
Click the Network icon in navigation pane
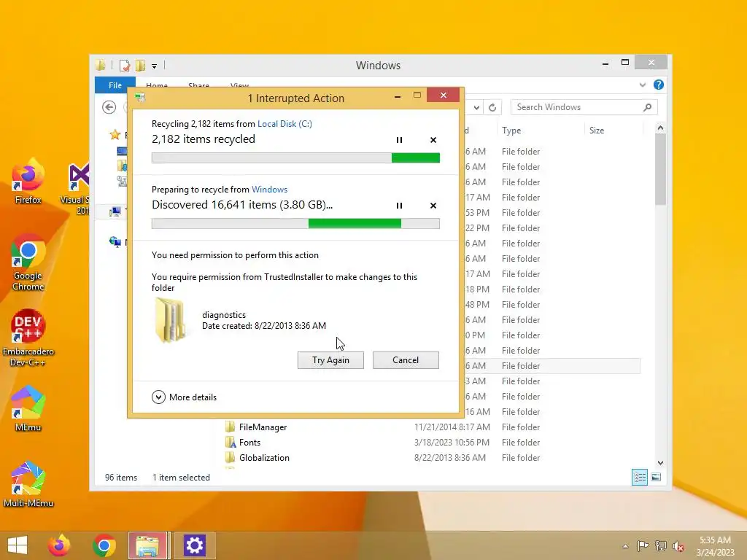(115, 242)
